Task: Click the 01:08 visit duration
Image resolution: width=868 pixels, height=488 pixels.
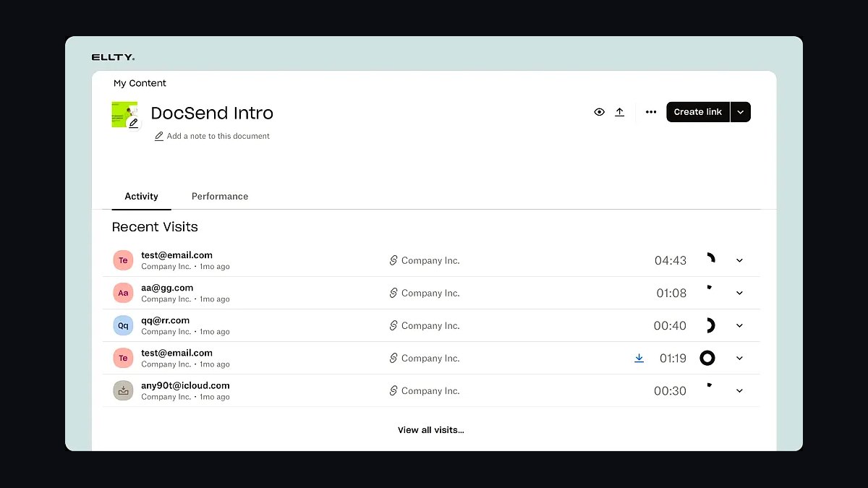Action: point(671,293)
